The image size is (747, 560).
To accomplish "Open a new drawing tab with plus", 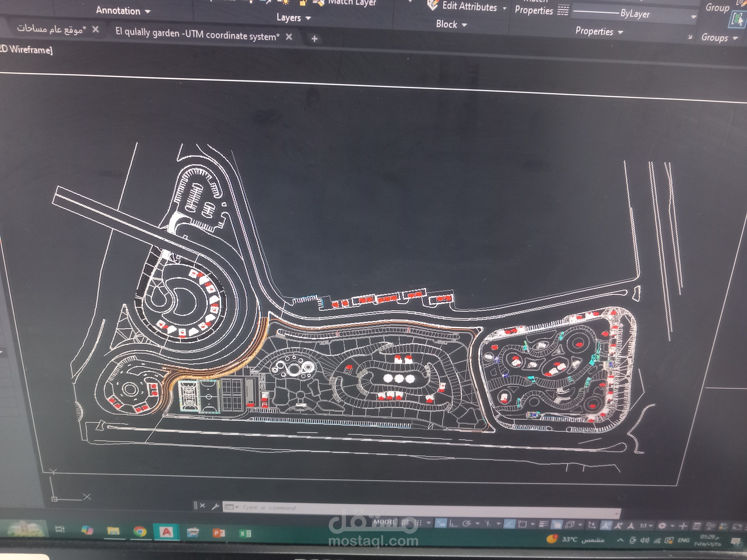I will click(314, 39).
